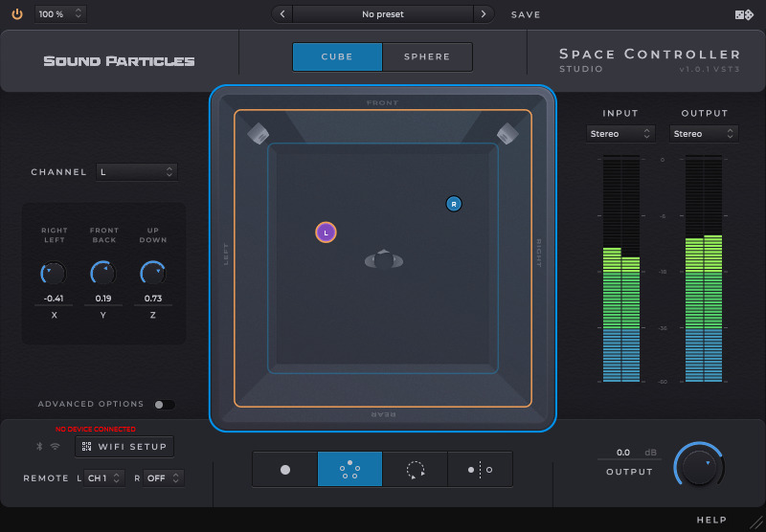Click the input level meter

[x=620, y=269]
